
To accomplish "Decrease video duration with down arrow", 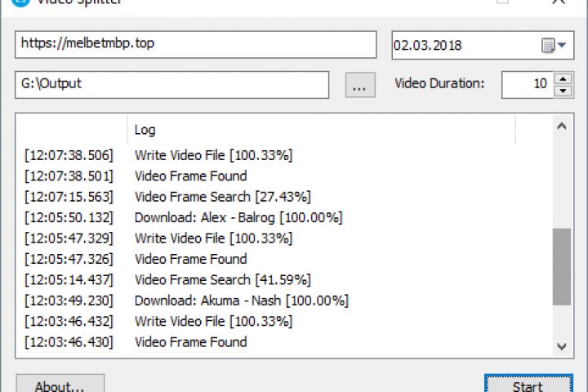I will 563,90.
